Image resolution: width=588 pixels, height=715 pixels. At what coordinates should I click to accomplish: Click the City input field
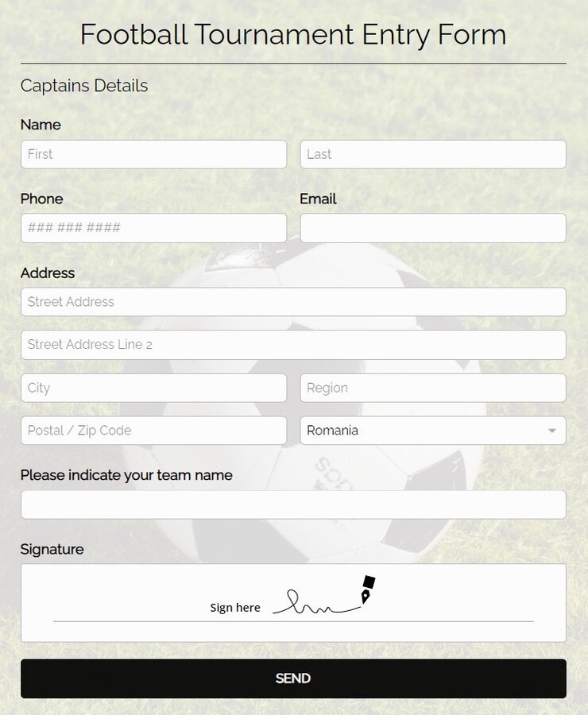pyautogui.click(x=153, y=388)
